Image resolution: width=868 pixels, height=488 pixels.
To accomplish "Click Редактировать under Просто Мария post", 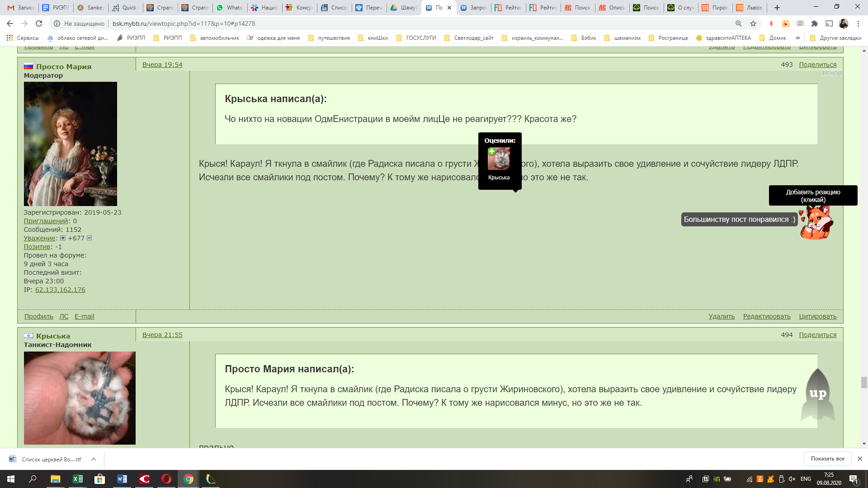I will click(767, 316).
